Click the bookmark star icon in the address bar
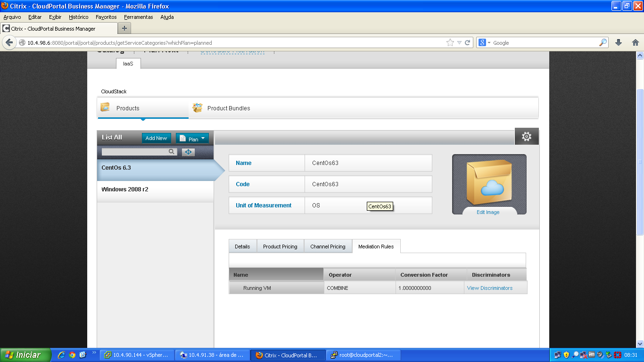 [x=450, y=42]
